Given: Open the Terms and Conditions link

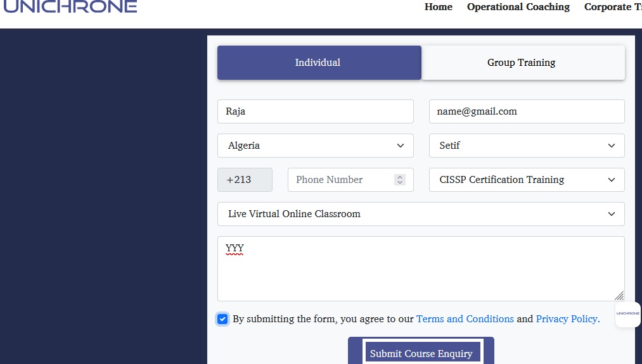Looking at the screenshot, I should pos(465,319).
